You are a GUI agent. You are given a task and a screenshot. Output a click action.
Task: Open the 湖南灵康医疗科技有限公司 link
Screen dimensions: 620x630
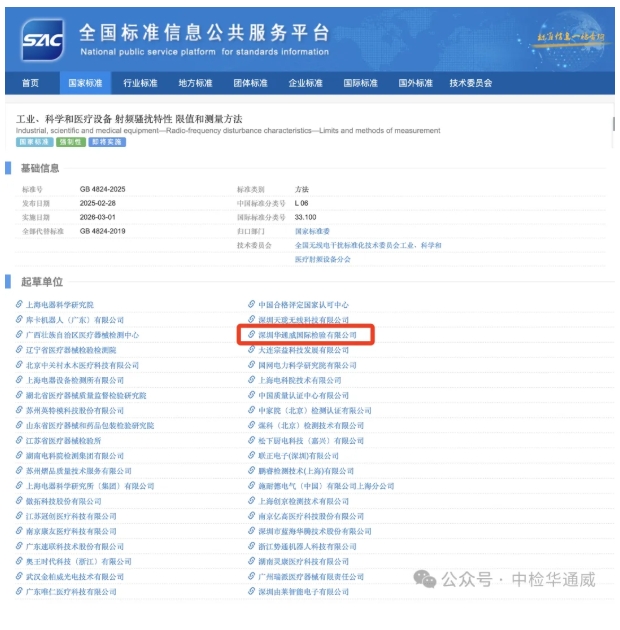coord(303,561)
